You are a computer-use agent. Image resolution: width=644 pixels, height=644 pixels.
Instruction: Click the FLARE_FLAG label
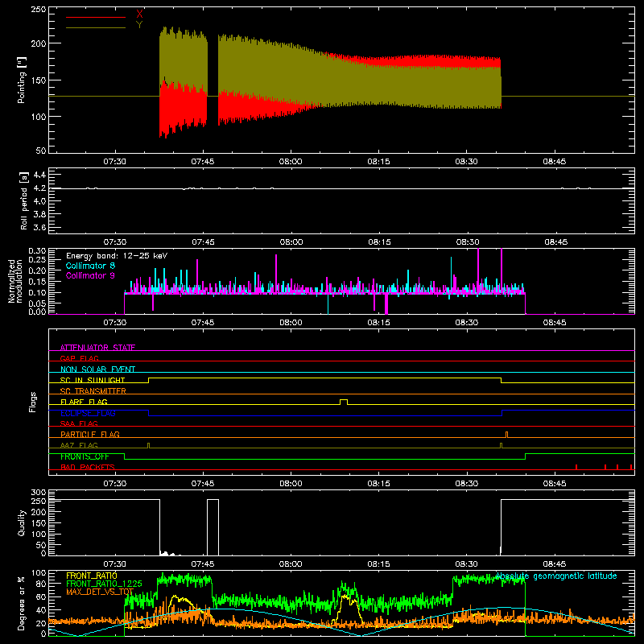(x=84, y=402)
